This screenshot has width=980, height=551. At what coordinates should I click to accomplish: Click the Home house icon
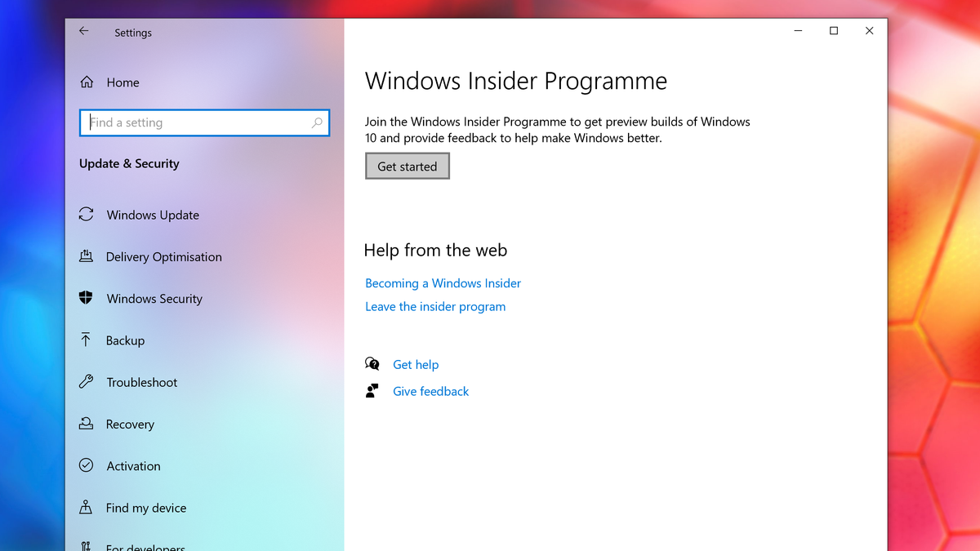click(86, 82)
